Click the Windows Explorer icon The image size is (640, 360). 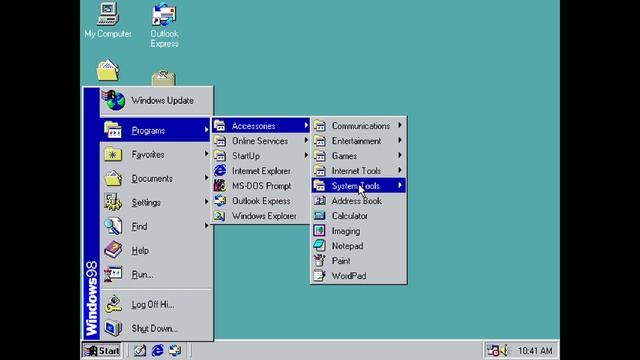pyautogui.click(x=220, y=216)
